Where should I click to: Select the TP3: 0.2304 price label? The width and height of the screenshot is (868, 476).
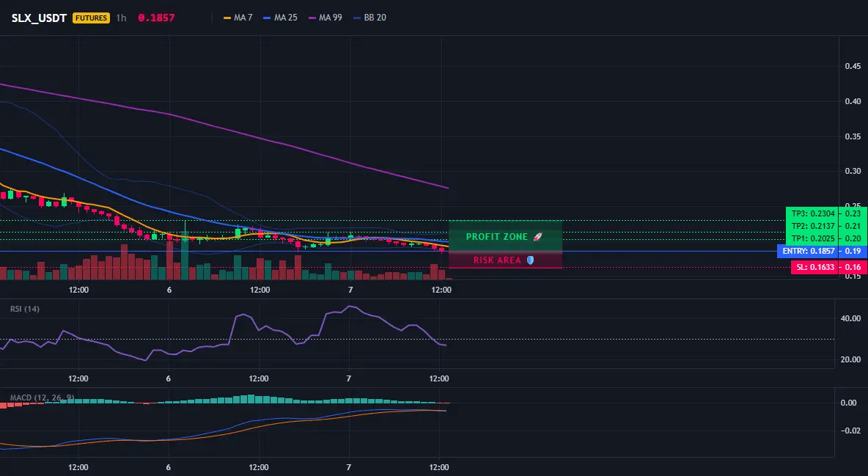click(812, 213)
